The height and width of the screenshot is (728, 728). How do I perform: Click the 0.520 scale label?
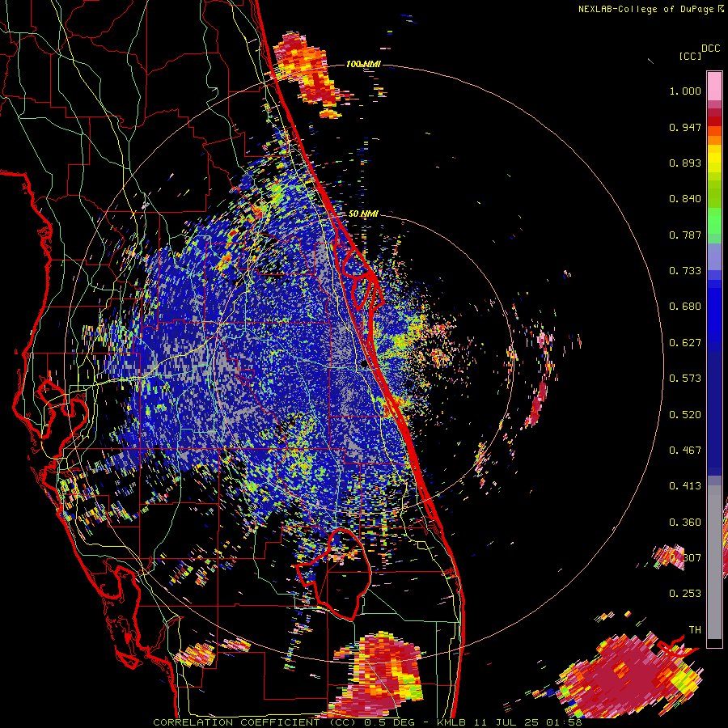pos(685,415)
